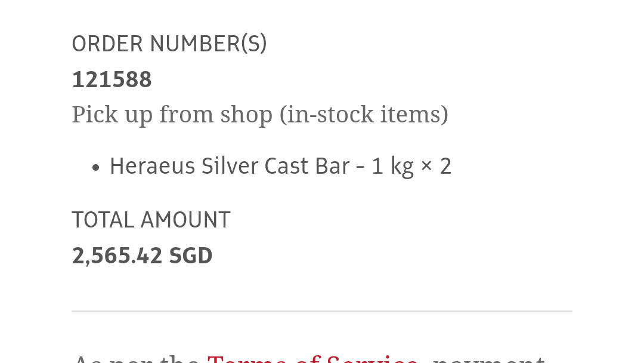
Task: Select the Heraeus Silver Cast Bar item
Action: point(280,166)
